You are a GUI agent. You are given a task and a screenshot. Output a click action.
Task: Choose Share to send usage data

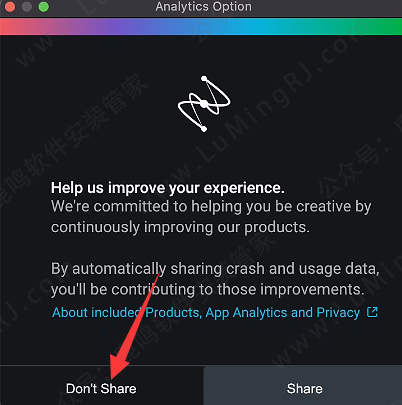point(303,385)
